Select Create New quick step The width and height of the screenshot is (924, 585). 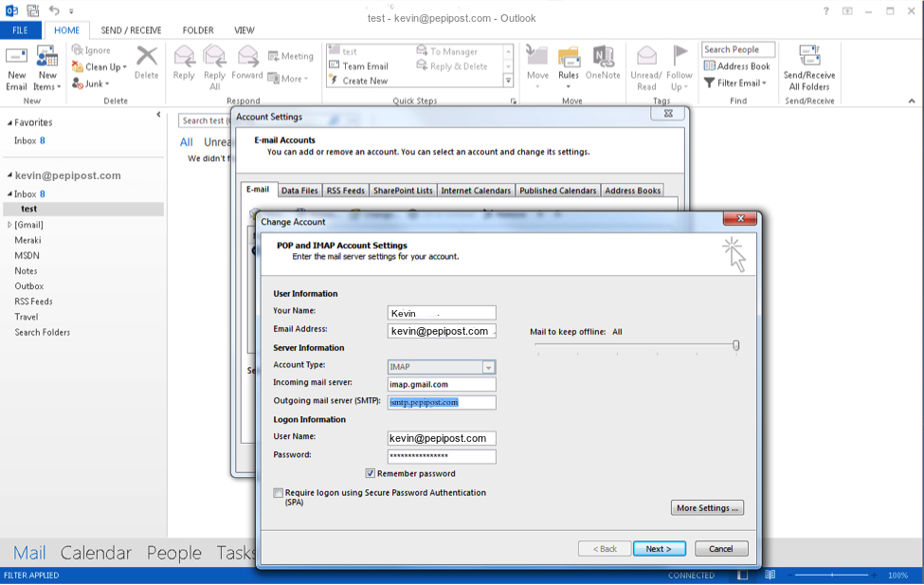tap(358, 81)
